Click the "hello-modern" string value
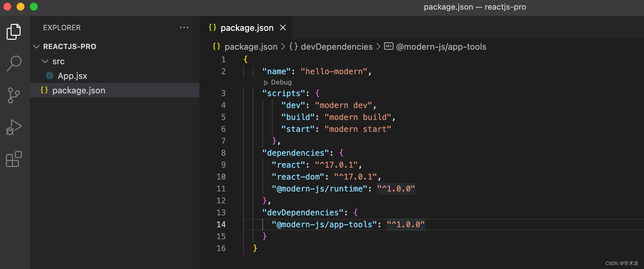 (x=334, y=71)
